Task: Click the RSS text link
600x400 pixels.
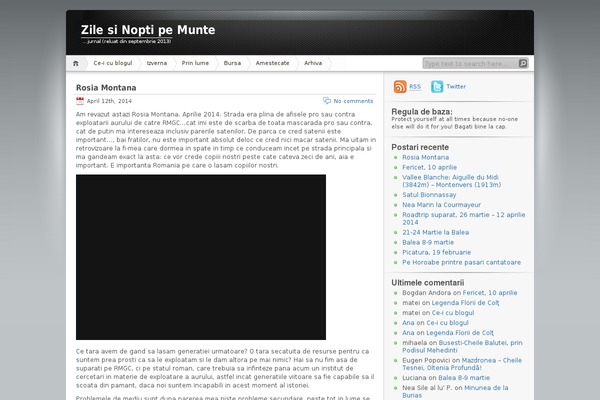Action: [415, 87]
